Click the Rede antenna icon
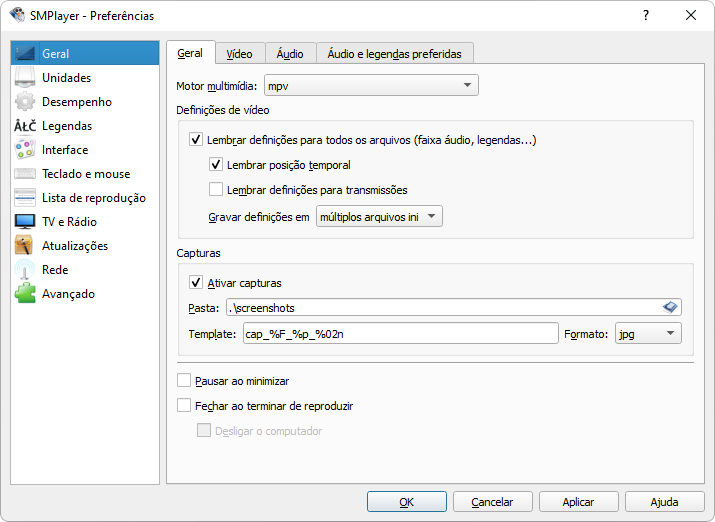The width and height of the screenshot is (715, 522). 25,269
